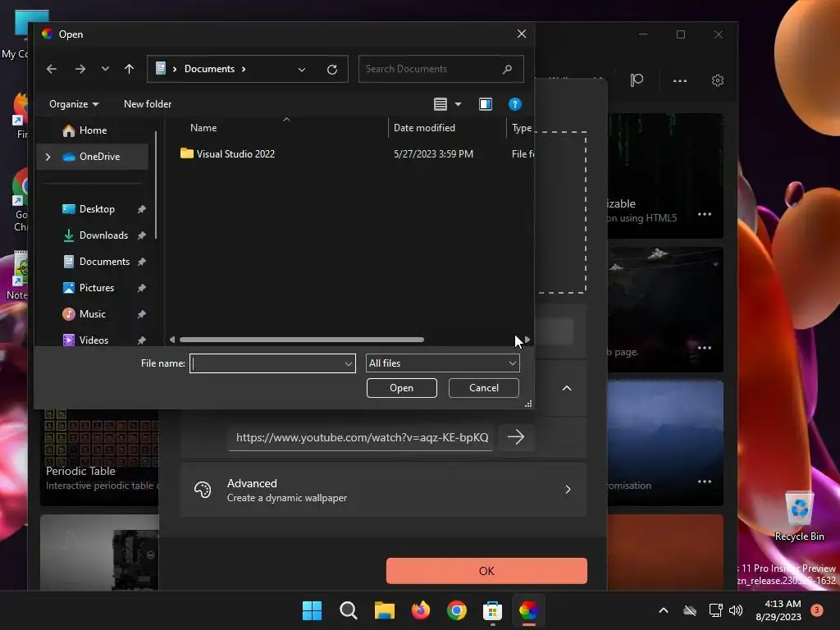Click pin icon next to Downloads
This screenshot has width=840, height=630.
click(141, 235)
